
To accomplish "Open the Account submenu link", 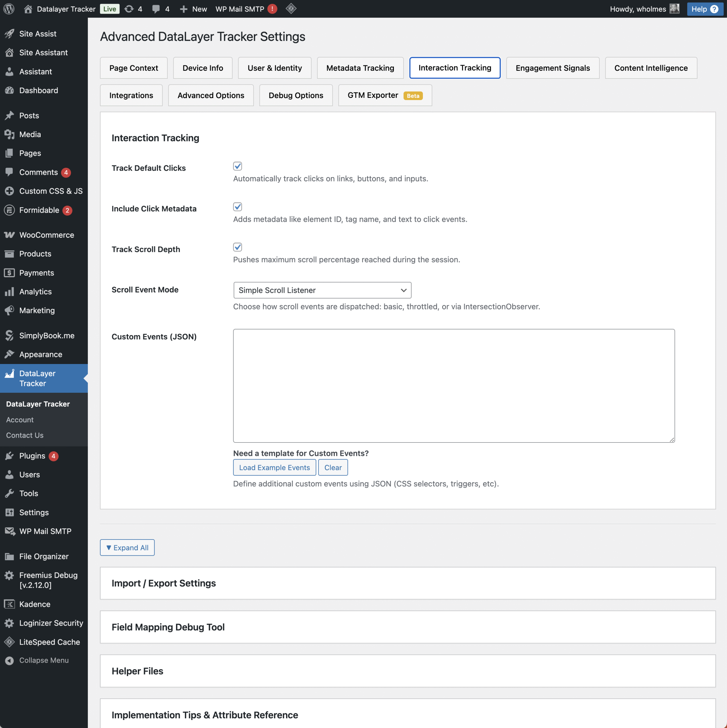I will click(x=20, y=419).
